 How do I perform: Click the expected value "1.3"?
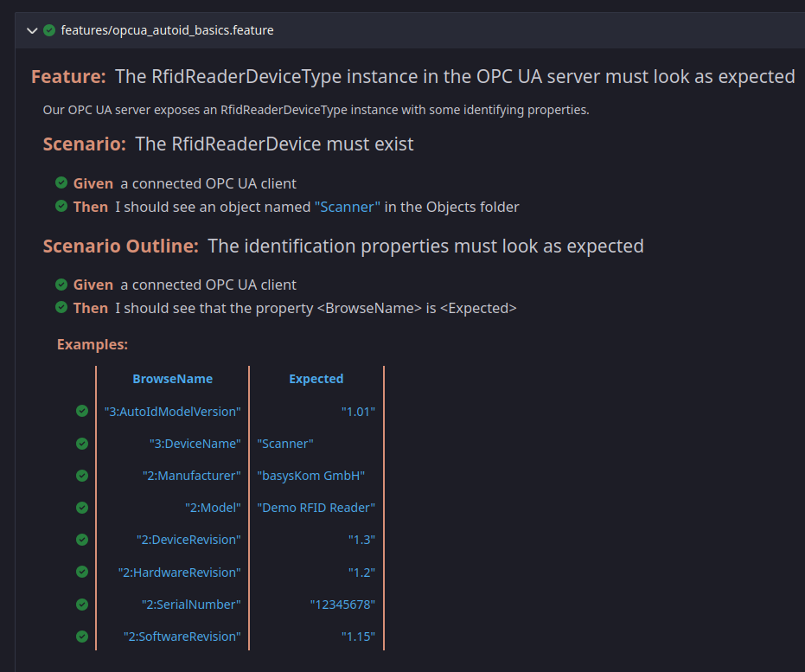coord(362,540)
